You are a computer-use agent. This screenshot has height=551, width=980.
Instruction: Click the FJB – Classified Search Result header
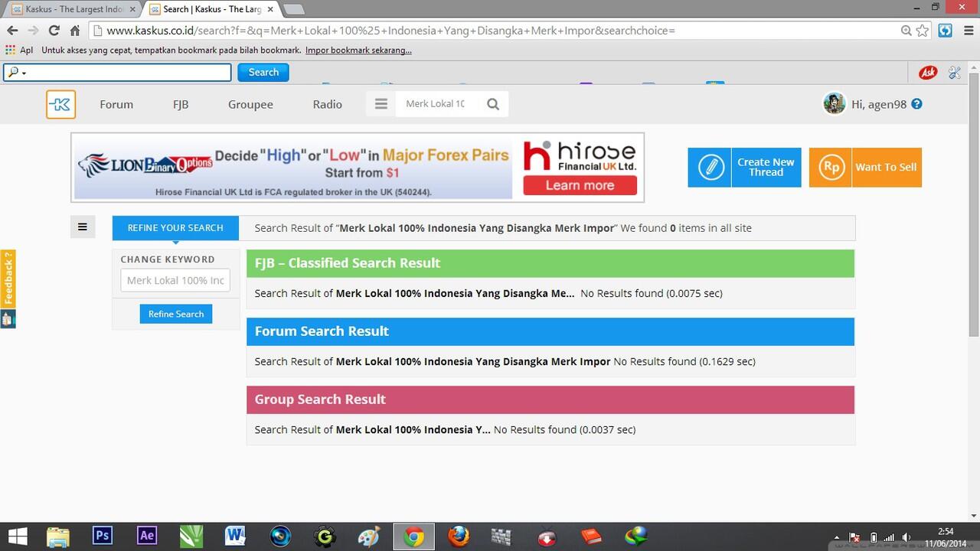tap(550, 263)
